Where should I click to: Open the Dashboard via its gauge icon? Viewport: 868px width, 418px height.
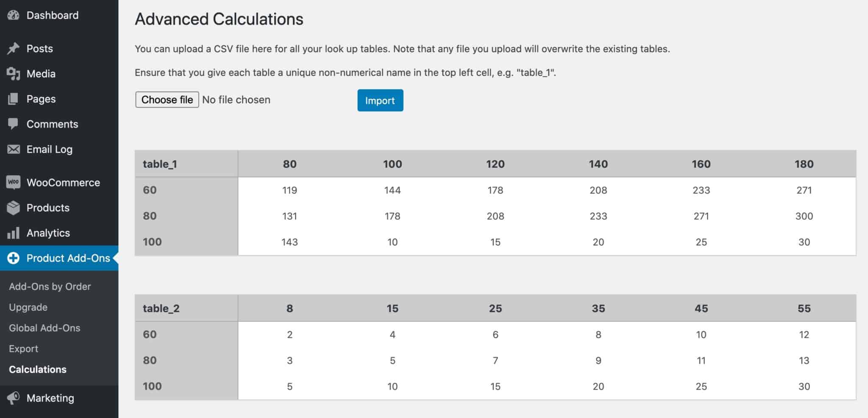[x=13, y=15]
